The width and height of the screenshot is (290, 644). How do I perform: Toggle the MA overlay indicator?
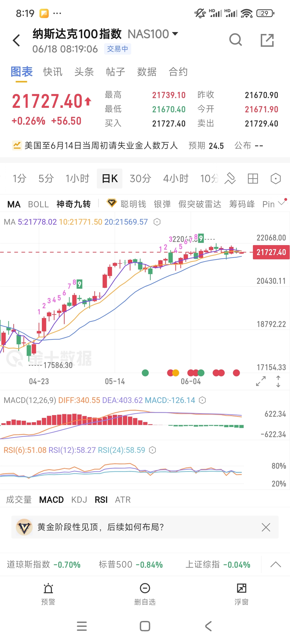14,204
